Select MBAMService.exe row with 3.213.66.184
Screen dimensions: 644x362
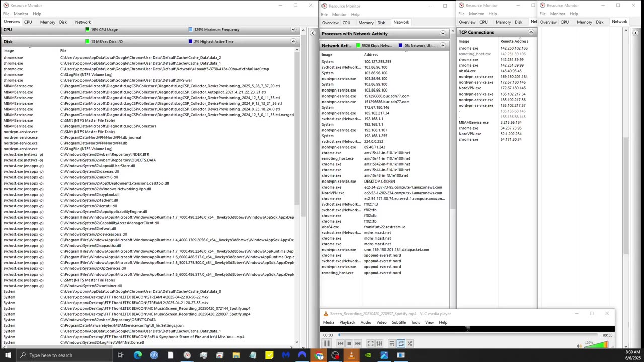[496, 122]
